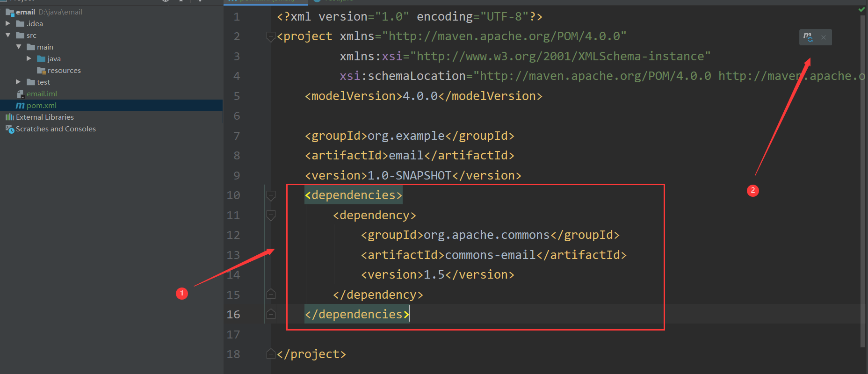Click the artifactId email line
Image resolution: width=868 pixels, height=374 pixels.
coord(410,156)
